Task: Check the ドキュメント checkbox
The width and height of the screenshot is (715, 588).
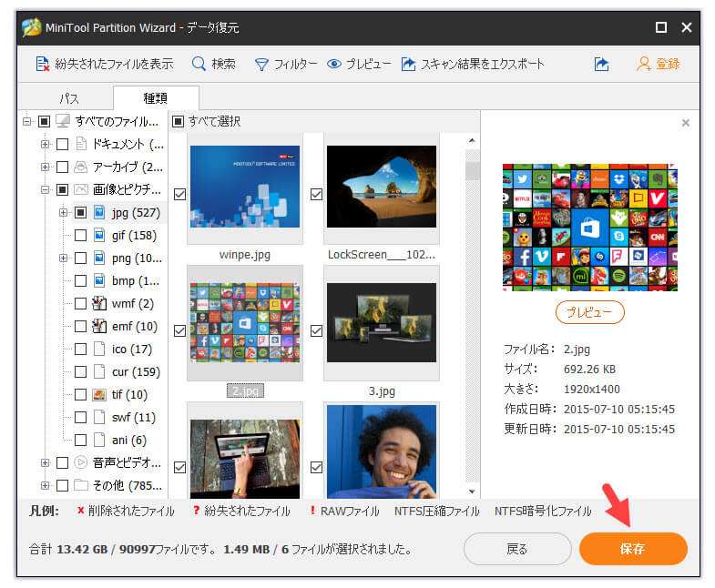Action: (62, 144)
